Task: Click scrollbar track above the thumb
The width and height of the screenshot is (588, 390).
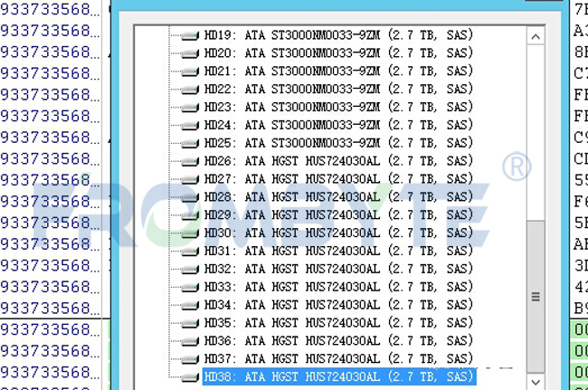Action: (x=536, y=133)
